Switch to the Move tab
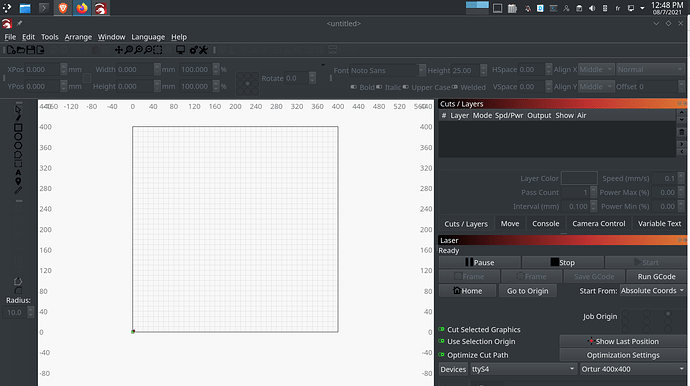This screenshot has height=386, width=690. pyautogui.click(x=510, y=224)
